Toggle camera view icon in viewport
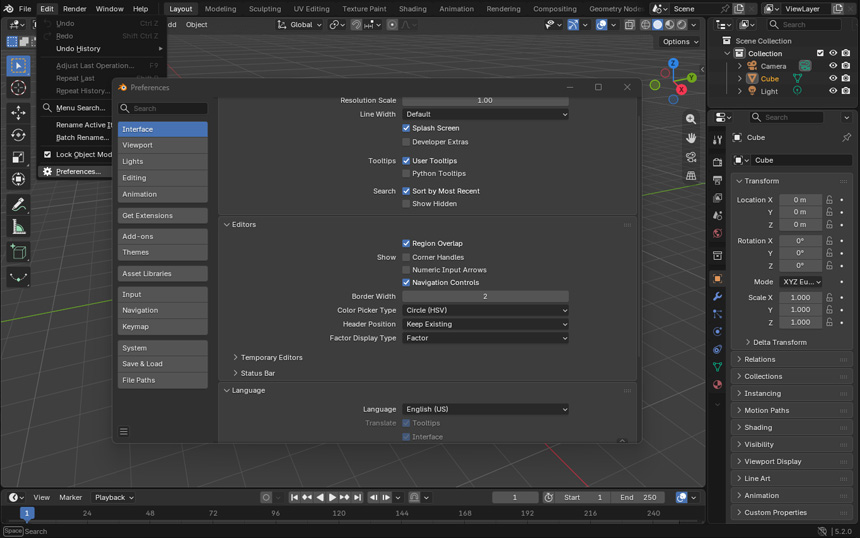The height and width of the screenshot is (538, 860). click(x=691, y=157)
